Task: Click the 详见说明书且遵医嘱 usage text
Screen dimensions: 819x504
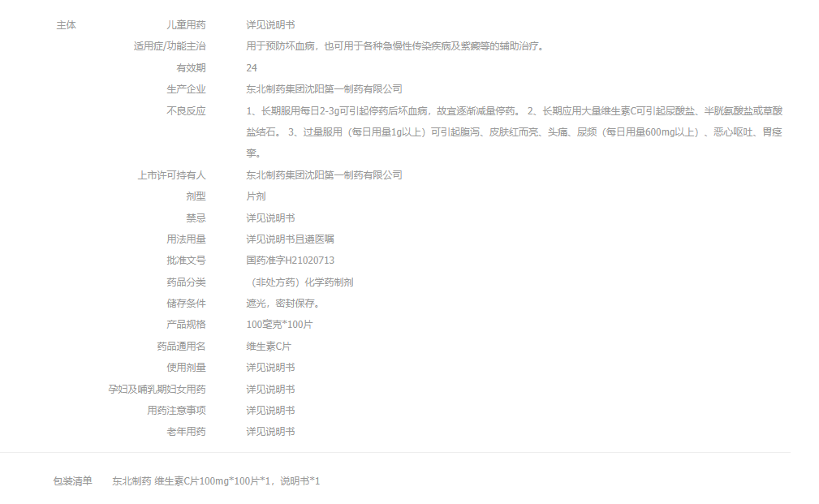Action: point(290,239)
